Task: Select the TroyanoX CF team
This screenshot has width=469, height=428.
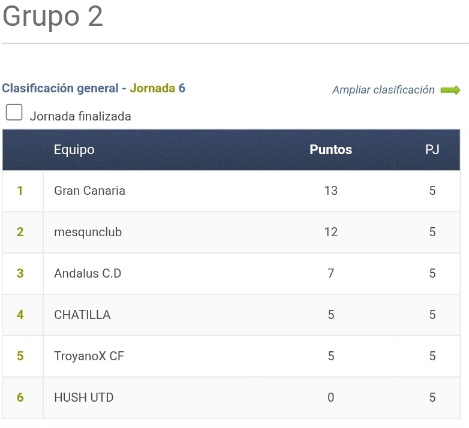Action: (89, 356)
